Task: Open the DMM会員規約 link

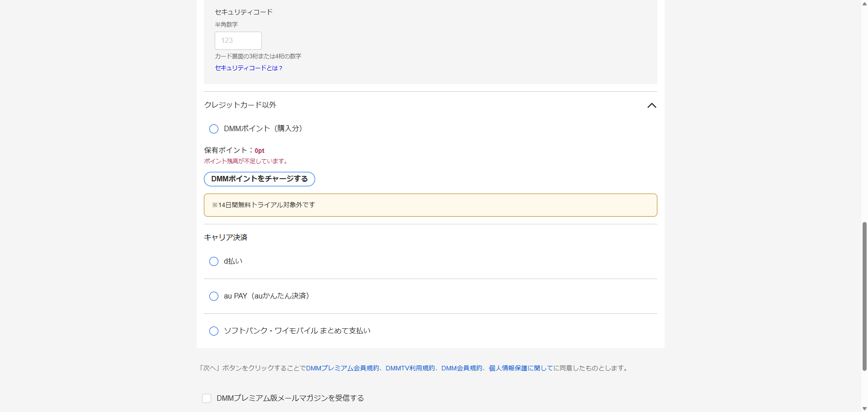Action: coord(462,368)
